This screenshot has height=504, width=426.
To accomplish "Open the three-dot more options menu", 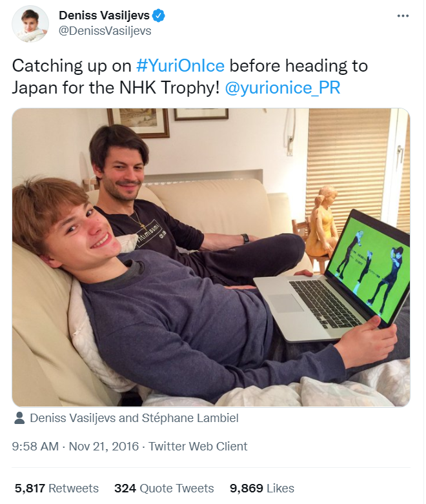I will click(x=403, y=15).
